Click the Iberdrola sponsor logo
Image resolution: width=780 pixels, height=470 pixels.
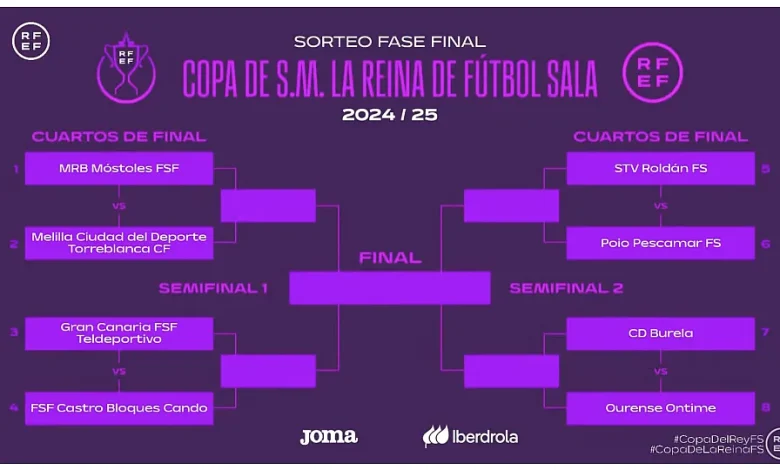[x=470, y=437]
